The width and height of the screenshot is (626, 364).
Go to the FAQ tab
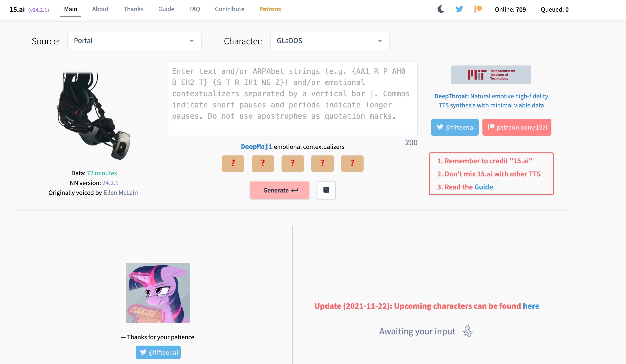pos(195,9)
